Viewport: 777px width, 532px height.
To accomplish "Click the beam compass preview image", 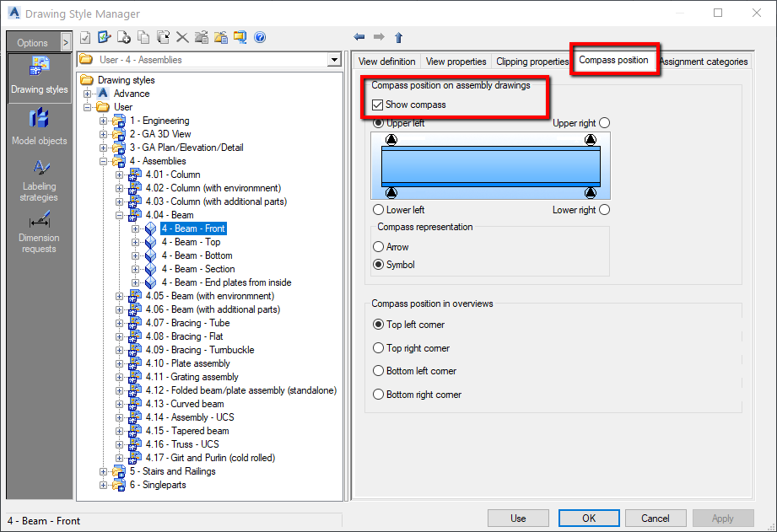I will [x=490, y=166].
